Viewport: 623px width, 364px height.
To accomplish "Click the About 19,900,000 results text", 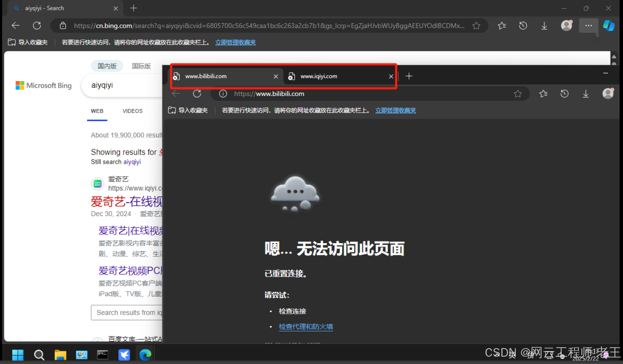I will point(126,135).
